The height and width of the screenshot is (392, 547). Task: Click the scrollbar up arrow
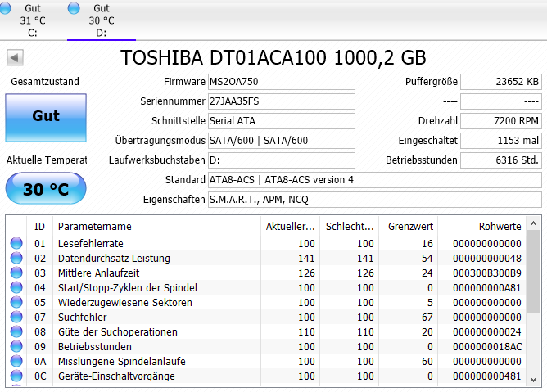533,223
